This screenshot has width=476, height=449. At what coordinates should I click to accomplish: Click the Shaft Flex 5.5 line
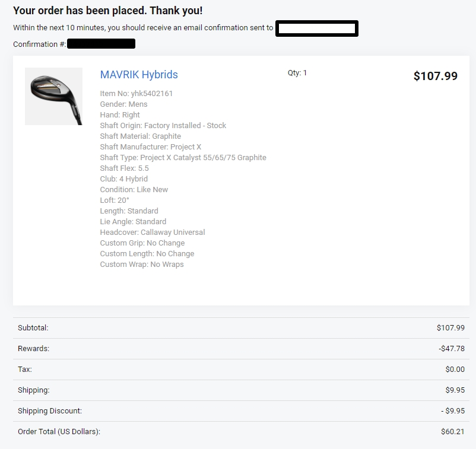(x=124, y=168)
